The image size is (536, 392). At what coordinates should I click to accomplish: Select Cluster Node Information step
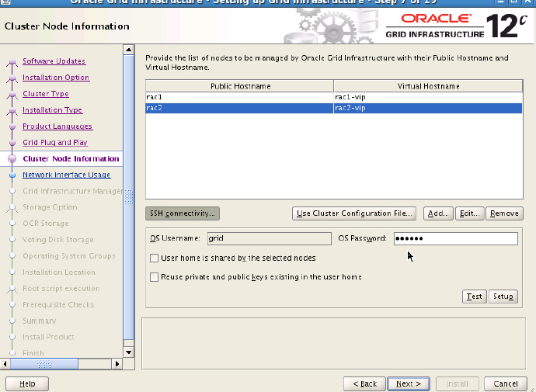point(71,159)
